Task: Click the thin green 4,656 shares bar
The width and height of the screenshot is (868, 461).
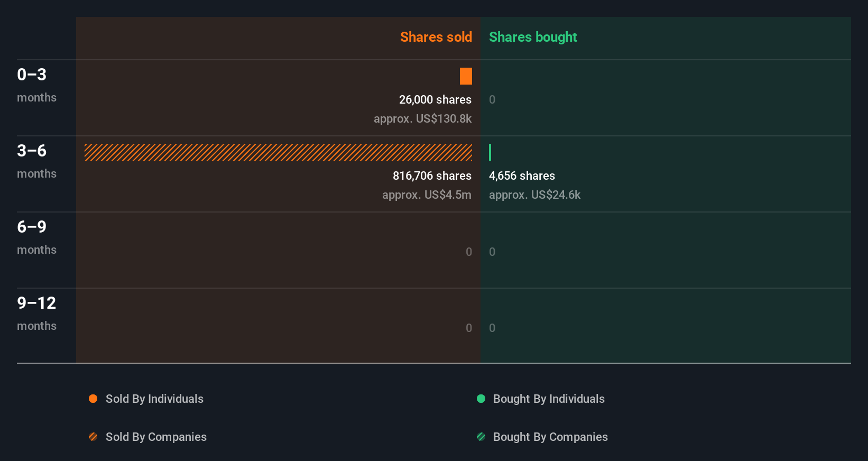Action: tap(490, 152)
